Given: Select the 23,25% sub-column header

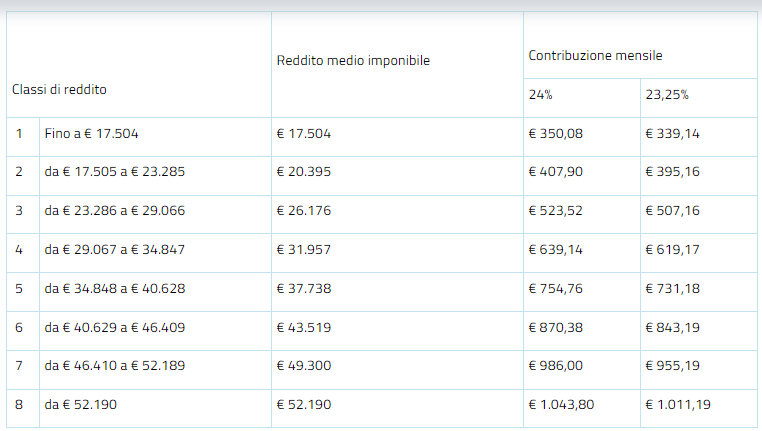Looking at the screenshot, I should click(x=667, y=95).
